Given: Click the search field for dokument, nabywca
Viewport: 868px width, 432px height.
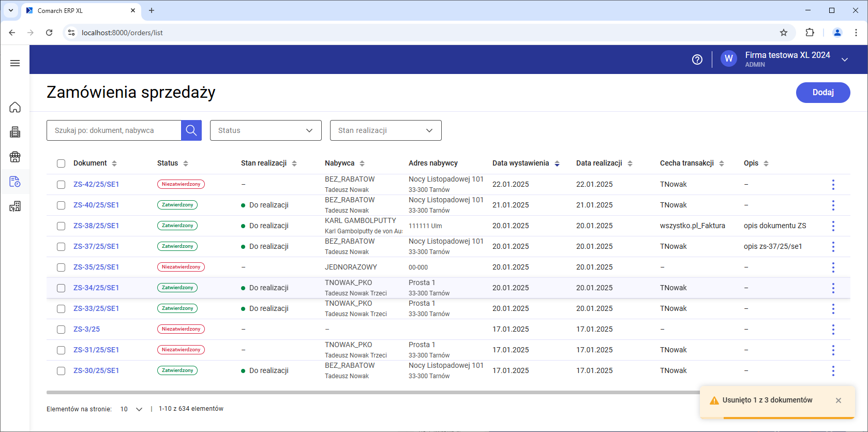Looking at the screenshot, I should click(x=114, y=130).
